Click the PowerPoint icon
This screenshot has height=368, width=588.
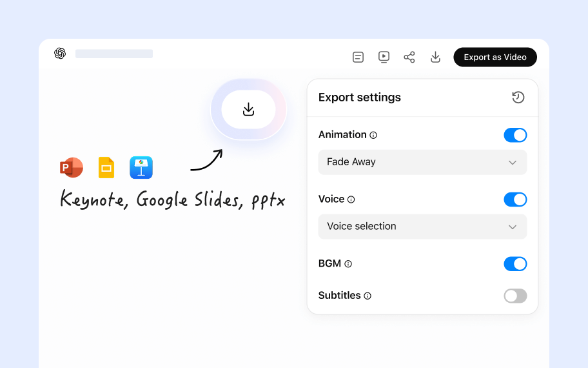coord(72,167)
